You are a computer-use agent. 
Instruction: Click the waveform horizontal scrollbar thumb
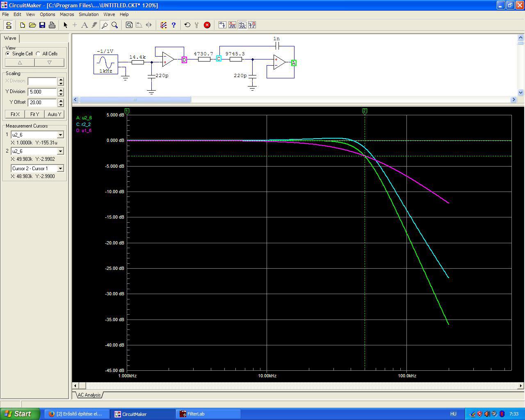click(82, 386)
